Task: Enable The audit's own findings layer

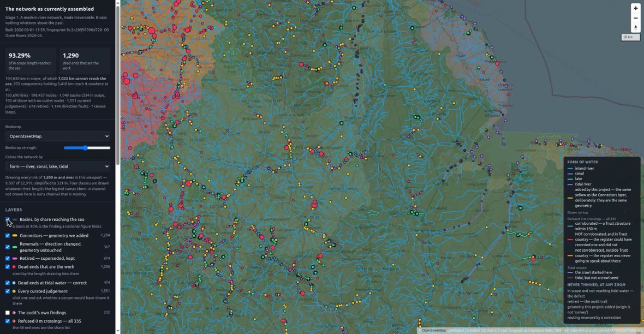Action: click(x=8, y=313)
